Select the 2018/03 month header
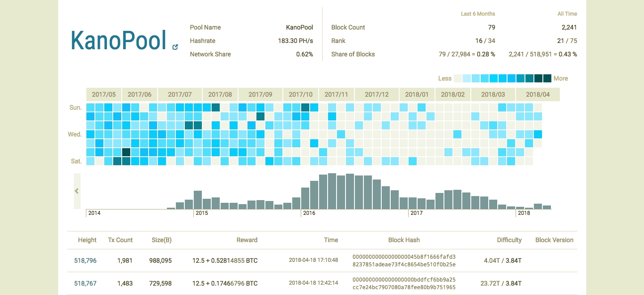The height and width of the screenshot is (295, 644). tap(493, 94)
